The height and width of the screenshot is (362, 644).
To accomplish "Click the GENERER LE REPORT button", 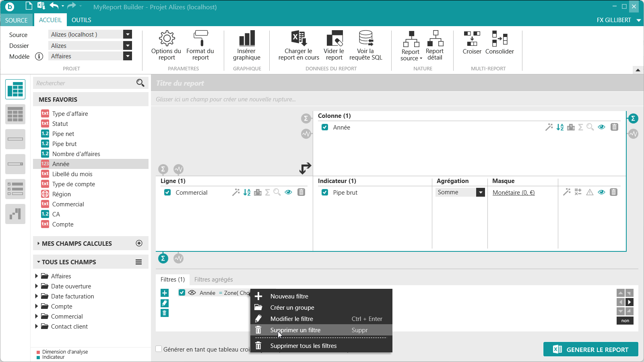I will coord(590,350).
